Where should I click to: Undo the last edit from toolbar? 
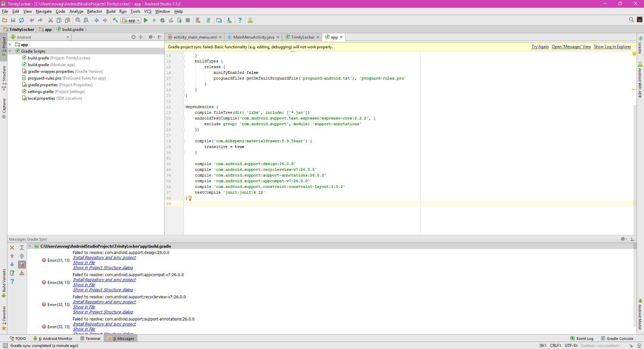32,20
